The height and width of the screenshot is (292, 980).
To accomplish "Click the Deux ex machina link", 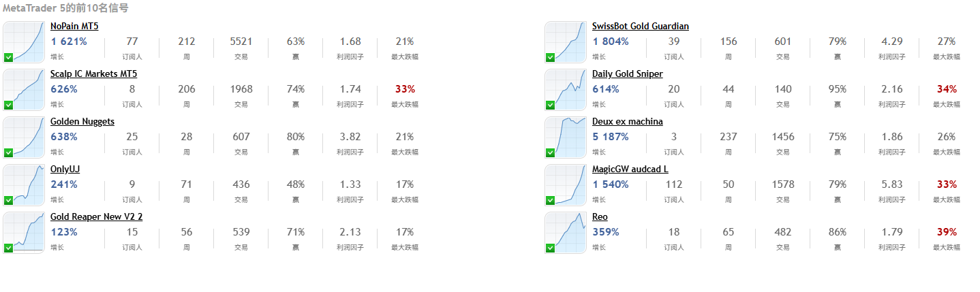I will 627,122.
